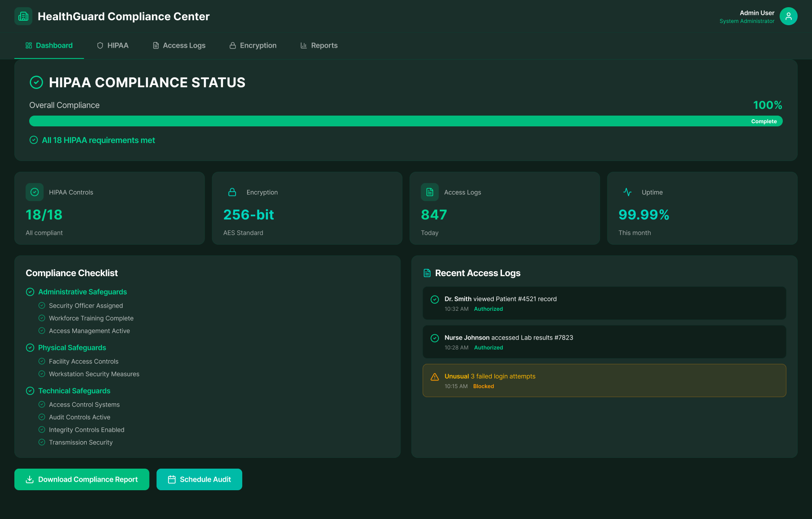Toggle the Transmission Security check

(42, 442)
